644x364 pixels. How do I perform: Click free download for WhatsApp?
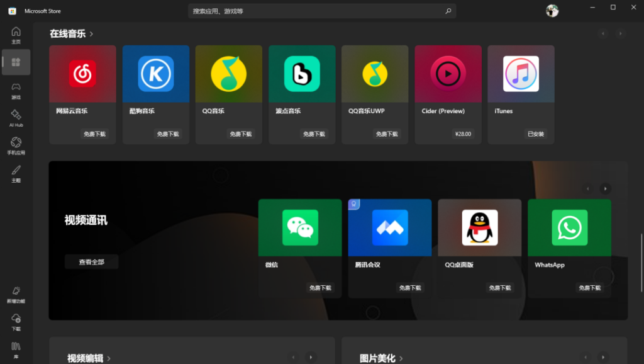(x=590, y=288)
